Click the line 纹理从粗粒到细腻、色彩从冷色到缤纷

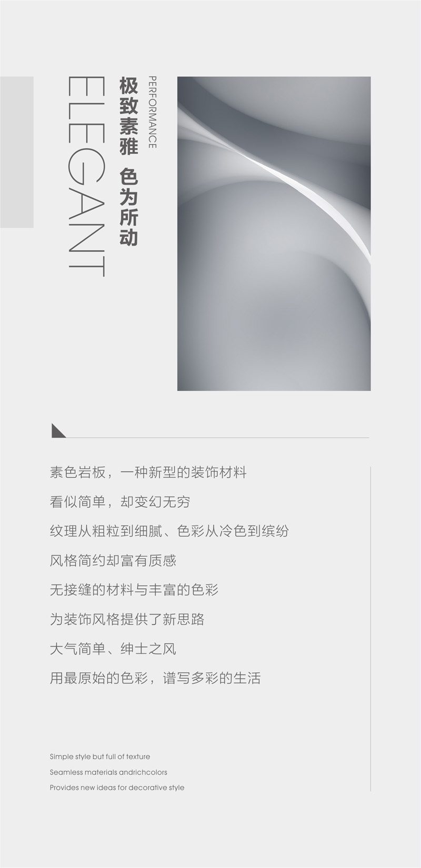click(169, 531)
